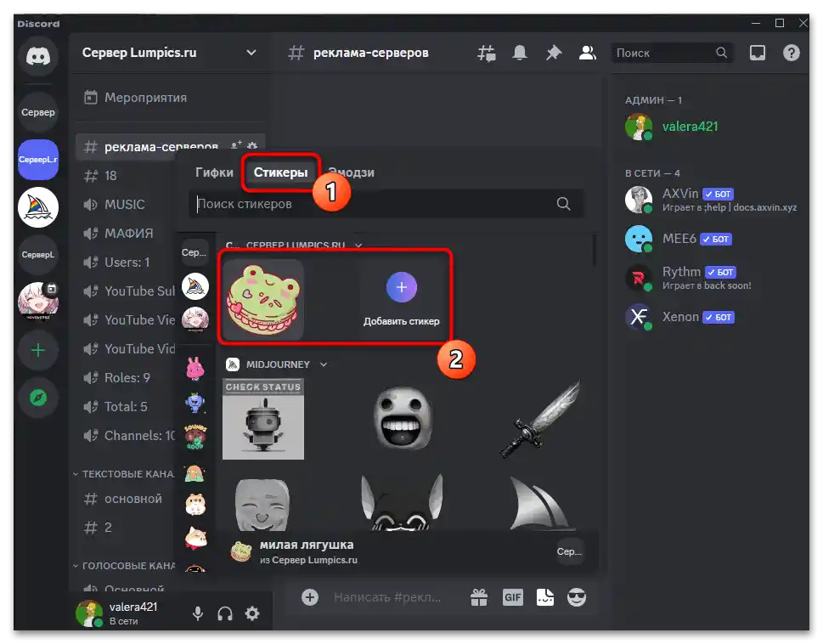Open the sticker picker icon in message bar
This screenshot has height=644, width=823.
[544, 597]
